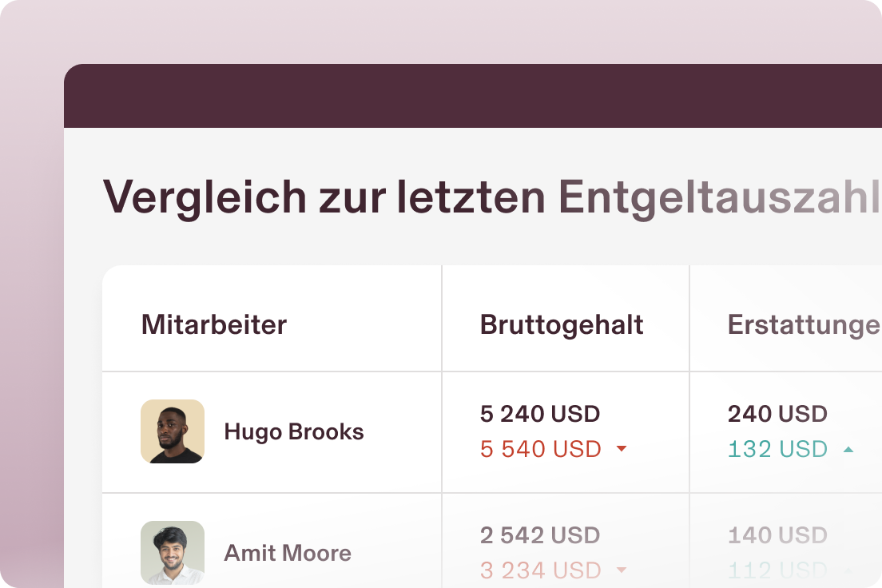Open Amit Moore employee name
Screen dimensions: 882x588
point(288,553)
